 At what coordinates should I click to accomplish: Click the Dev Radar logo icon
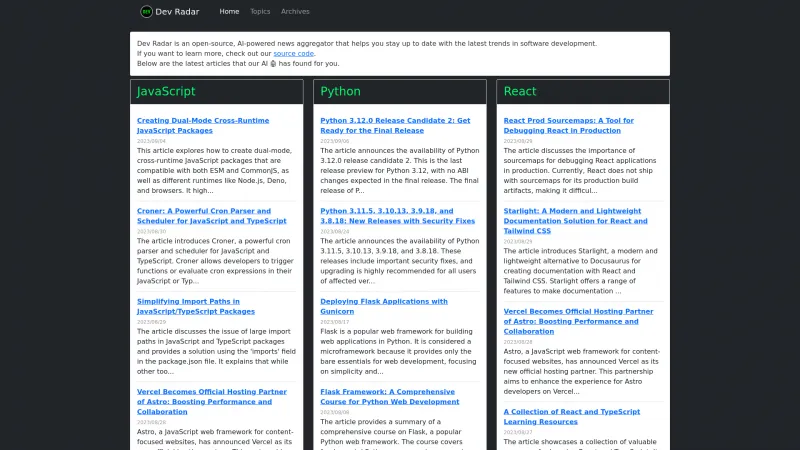(x=146, y=11)
